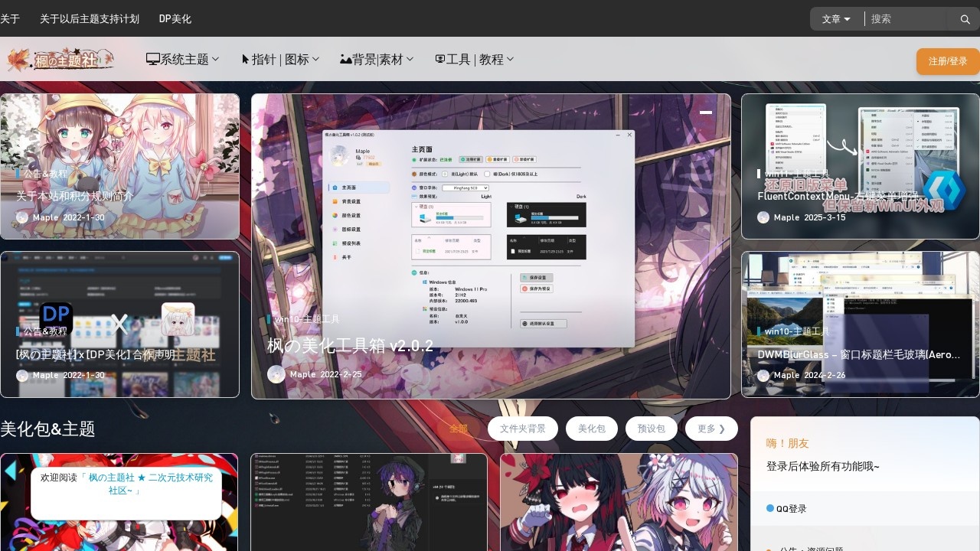Open the 文章 search type dropdown
The height and width of the screenshot is (551, 980).
coord(836,19)
